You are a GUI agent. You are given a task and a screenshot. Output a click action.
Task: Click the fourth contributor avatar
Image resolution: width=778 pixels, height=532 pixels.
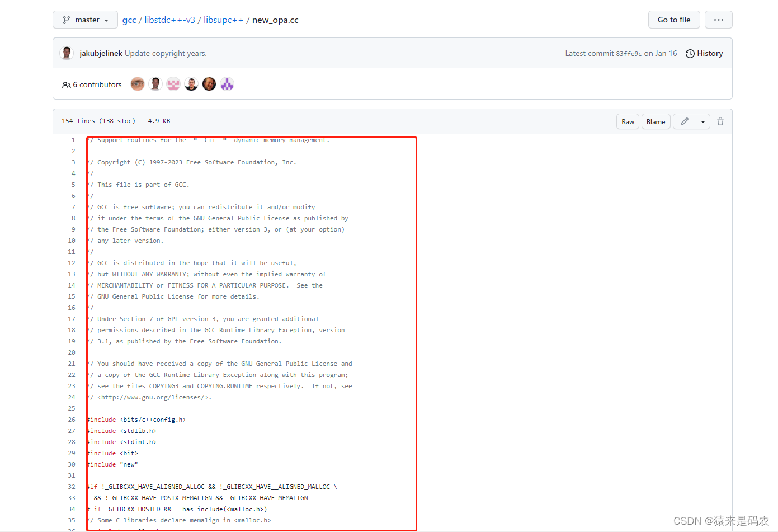[191, 84]
